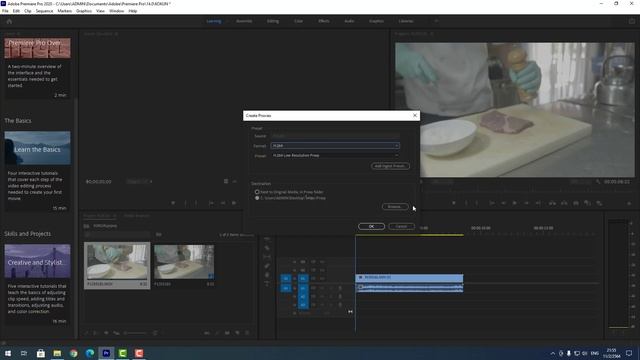Add marker in Source monitor
This screenshot has height=360, width=640.
pos(173,203)
